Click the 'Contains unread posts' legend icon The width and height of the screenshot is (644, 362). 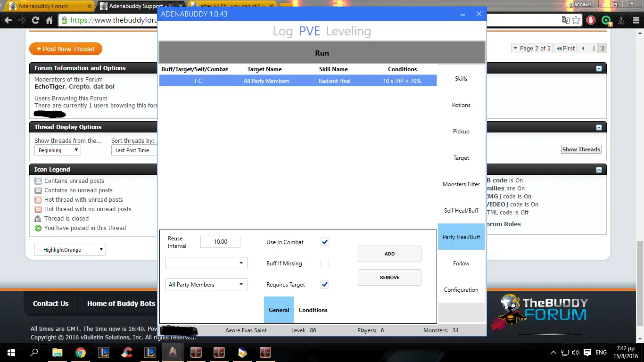pyautogui.click(x=38, y=181)
